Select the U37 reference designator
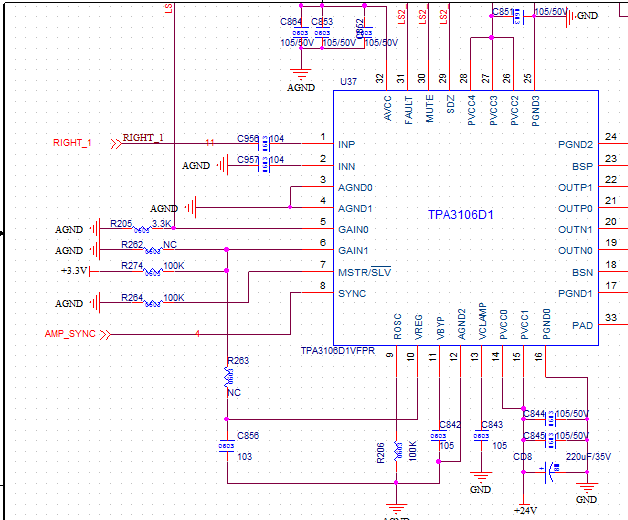The width and height of the screenshot is (628, 520). [x=348, y=82]
